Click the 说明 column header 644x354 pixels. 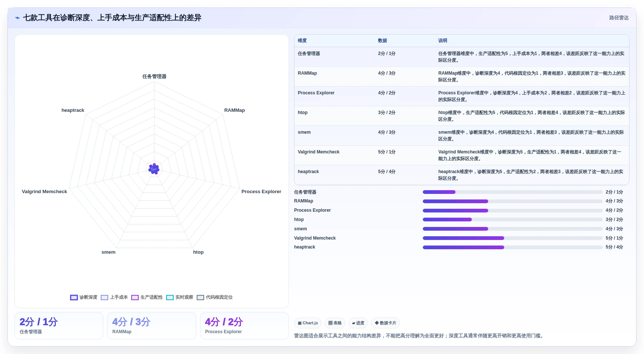pos(442,41)
